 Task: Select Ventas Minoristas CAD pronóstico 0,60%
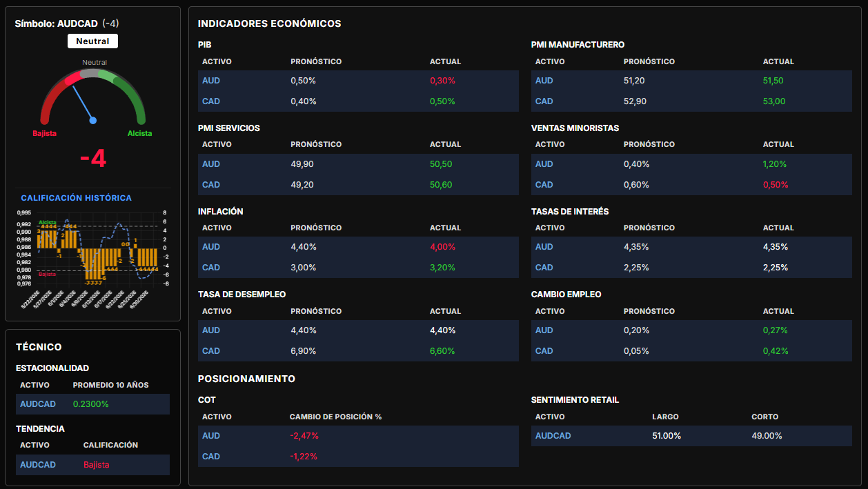[x=636, y=185]
